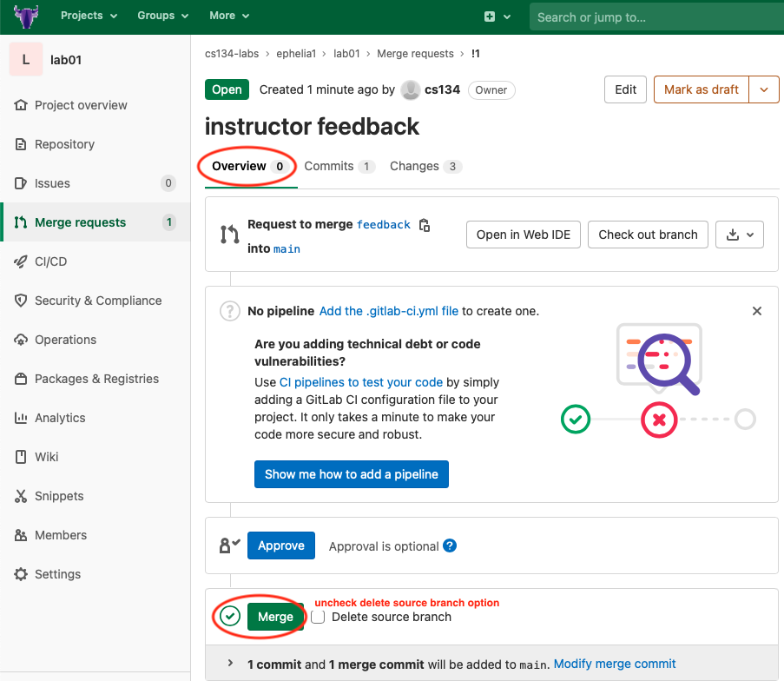Image resolution: width=784 pixels, height=681 pixels.
Task: Click Show me how to add a pipeline
Action: click(351, 474)
